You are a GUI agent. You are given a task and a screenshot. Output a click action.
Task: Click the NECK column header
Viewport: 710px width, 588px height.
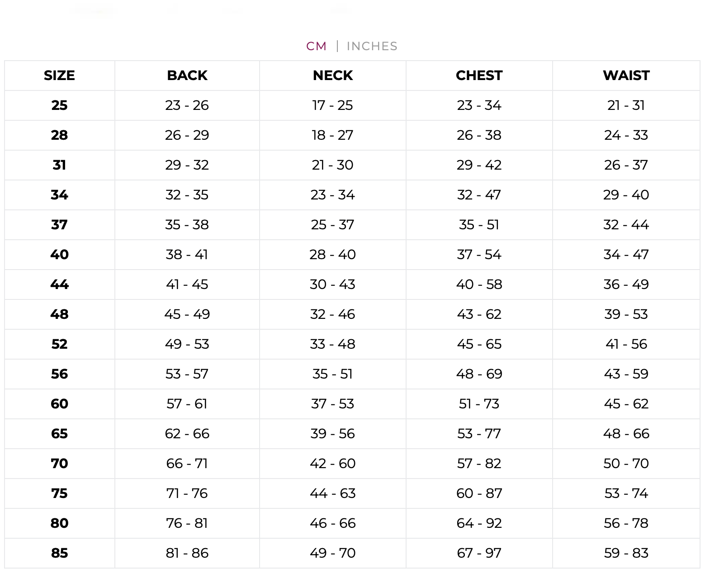point(333,76)
